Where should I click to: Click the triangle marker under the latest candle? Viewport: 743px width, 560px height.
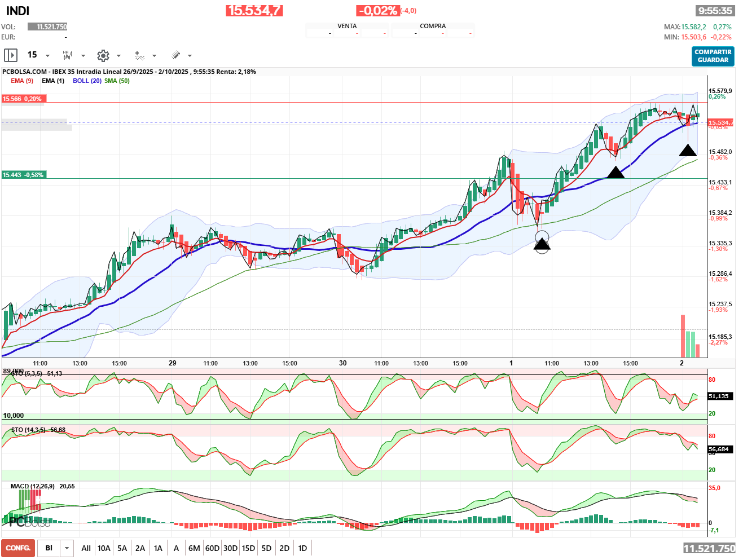688,151
